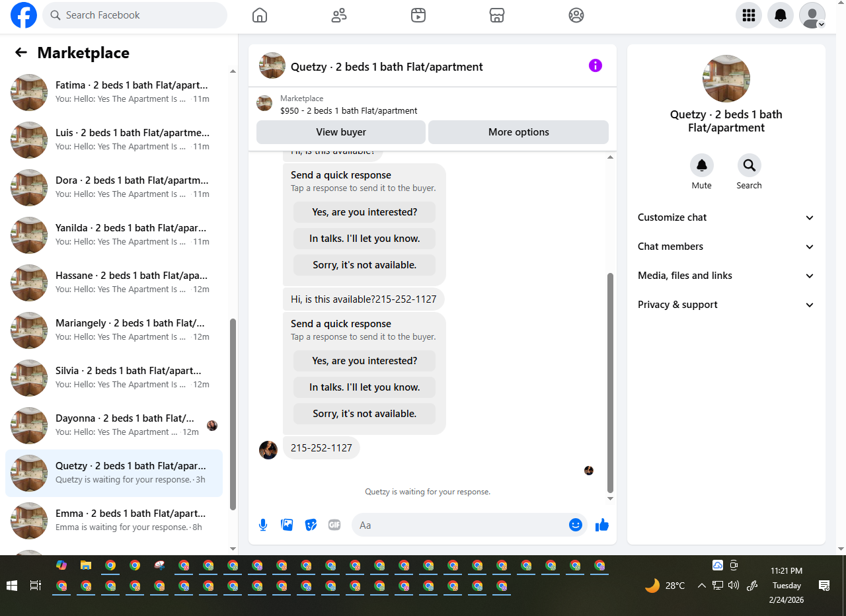
Task: Open the Windows notification center icon
Action: 824,586
